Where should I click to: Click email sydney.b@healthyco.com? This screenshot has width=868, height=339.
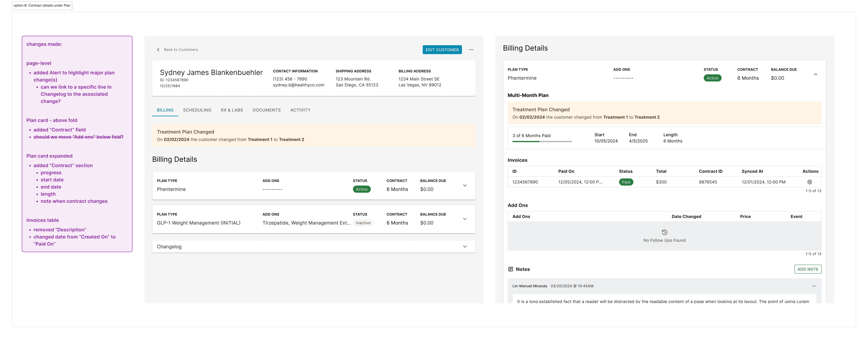pyautogui.click(x=299, y=85)
